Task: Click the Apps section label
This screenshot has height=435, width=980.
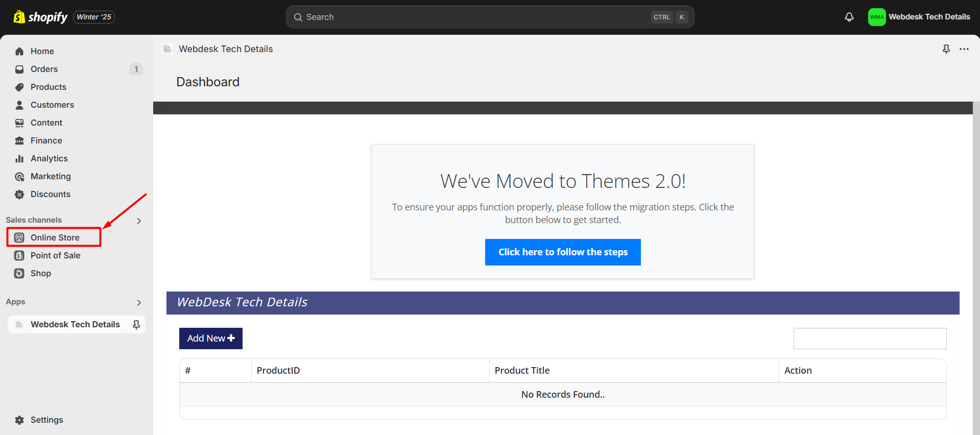Action: (x=15, y=302)
